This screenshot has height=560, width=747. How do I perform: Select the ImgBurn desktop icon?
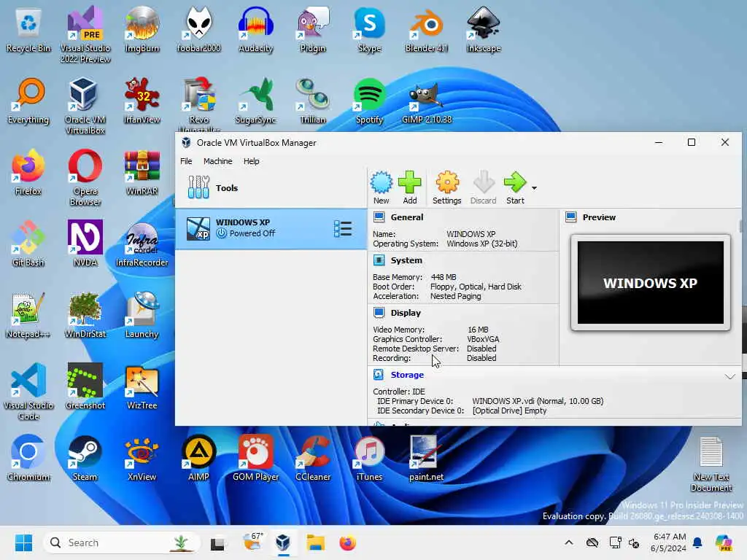pyautogui.click(x=142, y=29)
